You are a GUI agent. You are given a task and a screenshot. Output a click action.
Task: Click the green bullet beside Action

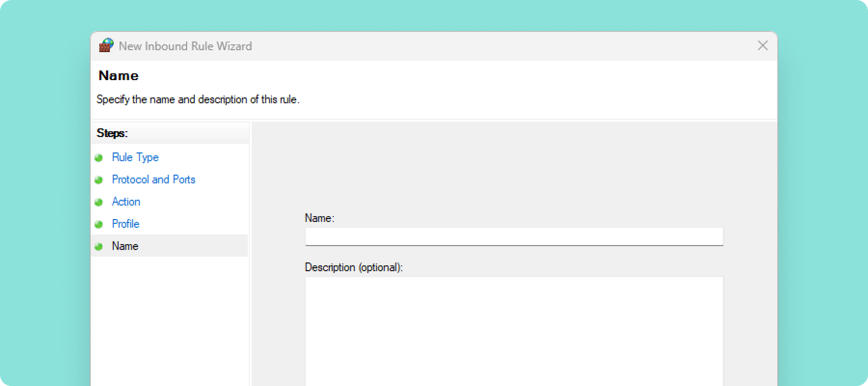(99, 202)
